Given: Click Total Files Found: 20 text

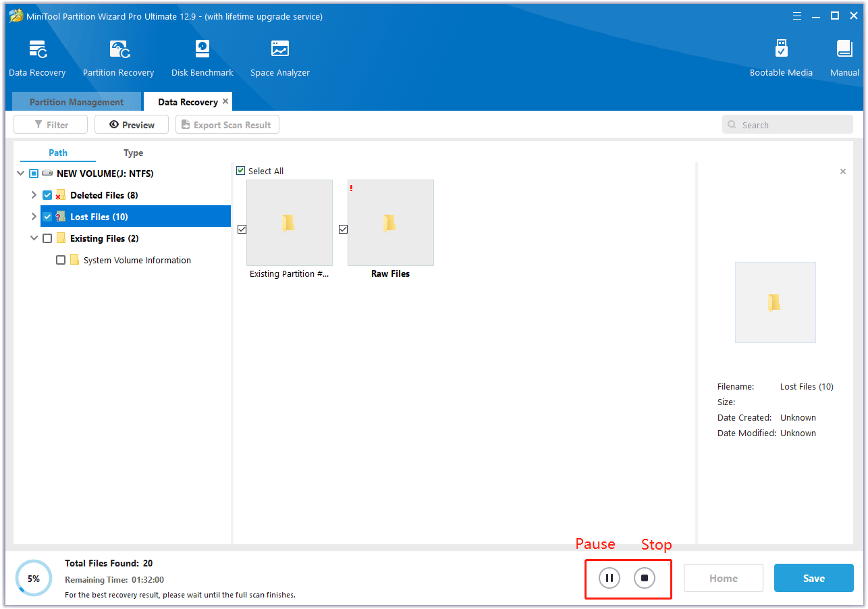Looking at the screenshot, I should point(108,563).
